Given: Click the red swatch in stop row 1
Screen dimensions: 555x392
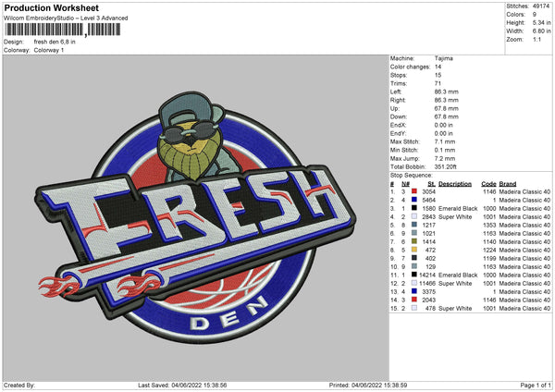Looking at the screenshot, I should (413, 191).
